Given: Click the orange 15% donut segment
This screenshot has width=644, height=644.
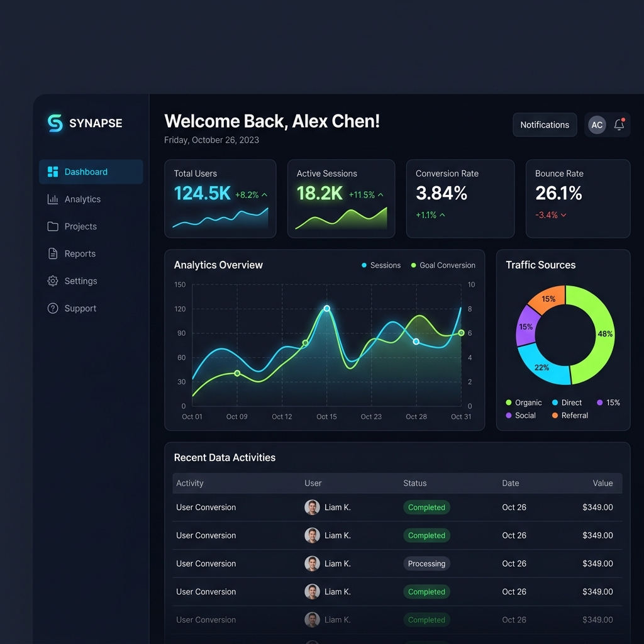Looking at the screenshot, I should click(x=548, y=299).
